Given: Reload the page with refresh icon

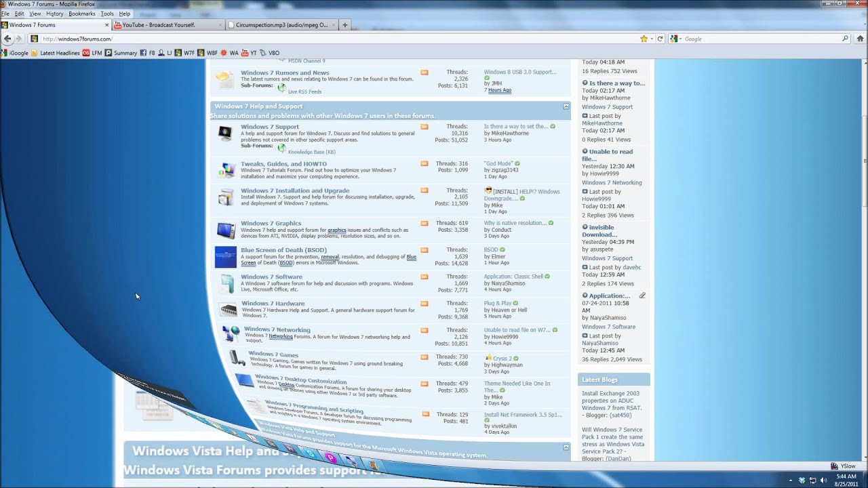Looking at the screenshot, I should point(660,39).
